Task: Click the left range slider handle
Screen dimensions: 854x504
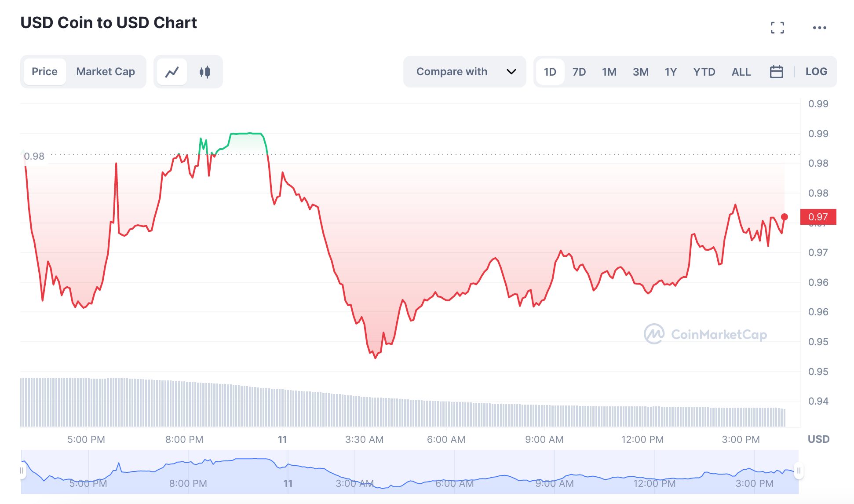Action: 22,471
